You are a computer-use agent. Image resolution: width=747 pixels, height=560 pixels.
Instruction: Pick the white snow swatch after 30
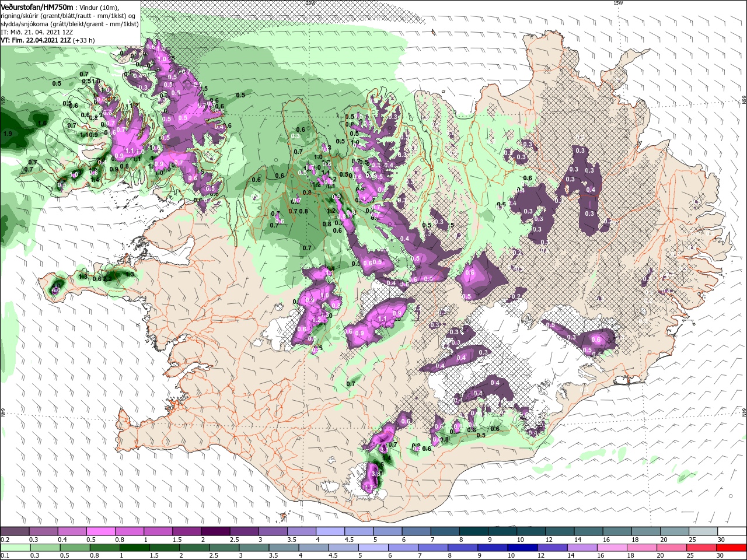click(x=732, y=531)
